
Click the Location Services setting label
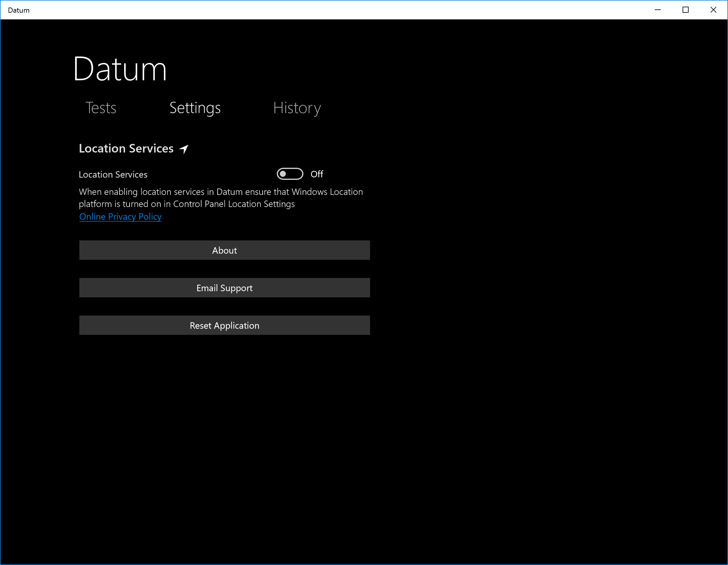[113, 175]
